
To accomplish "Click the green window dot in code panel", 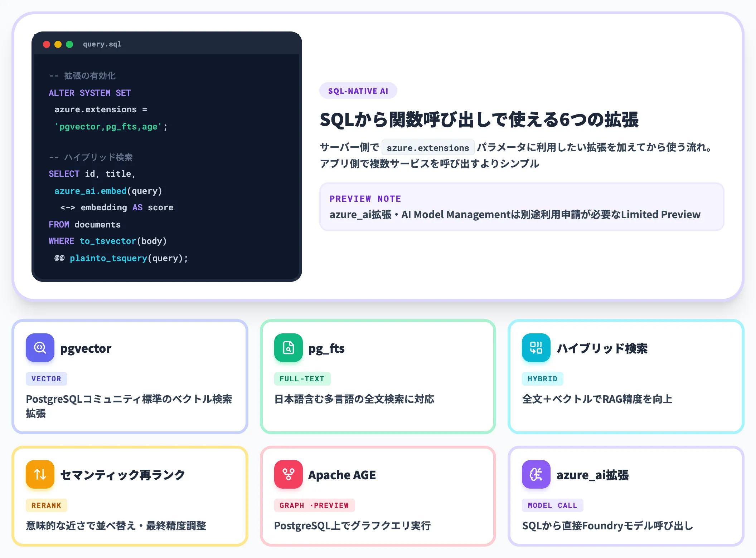I will [x=69, y=44].
